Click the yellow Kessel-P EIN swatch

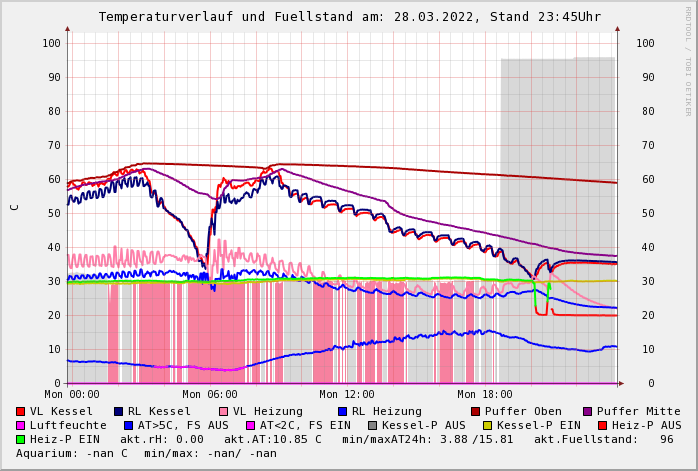point(487,426)
